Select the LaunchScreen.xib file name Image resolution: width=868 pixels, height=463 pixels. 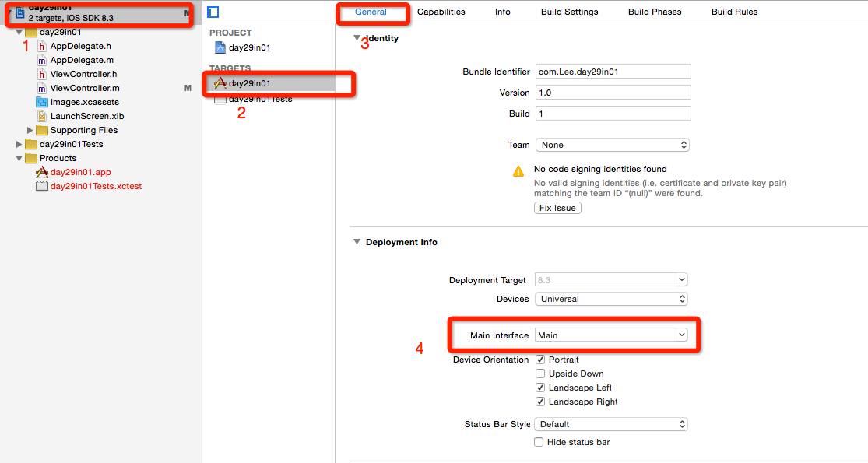pyautogui.click(x=87, y=116)
